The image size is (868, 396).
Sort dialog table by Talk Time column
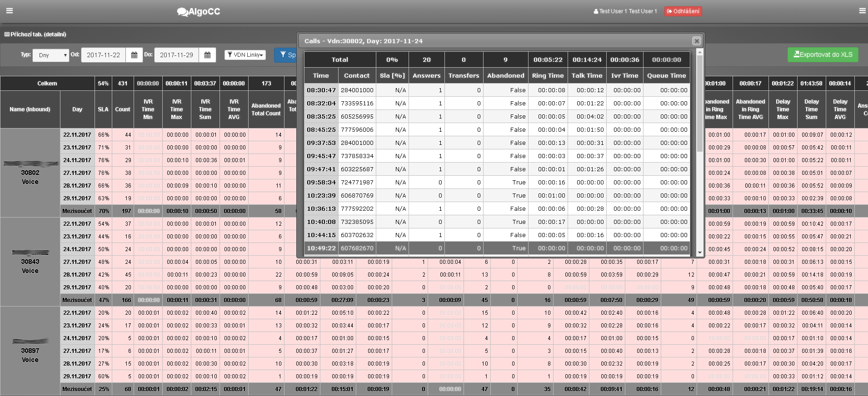(x=587, y=75)
